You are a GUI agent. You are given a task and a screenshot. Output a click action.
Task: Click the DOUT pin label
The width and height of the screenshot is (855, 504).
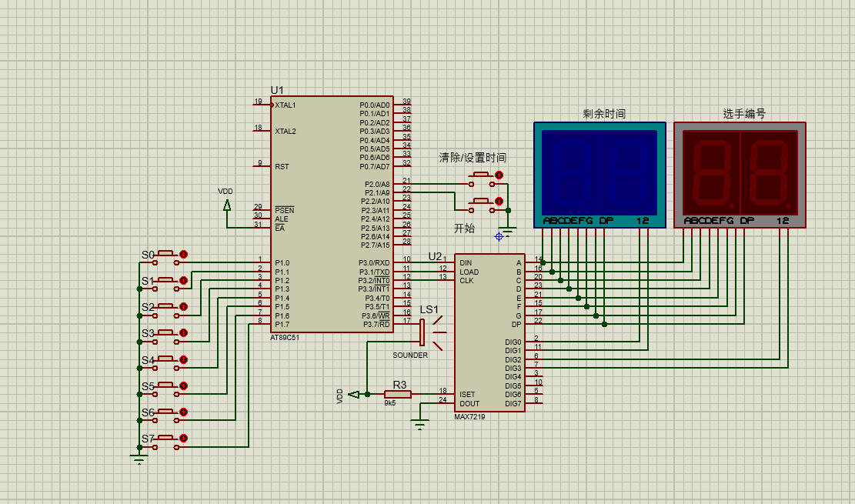pos(469,404)
